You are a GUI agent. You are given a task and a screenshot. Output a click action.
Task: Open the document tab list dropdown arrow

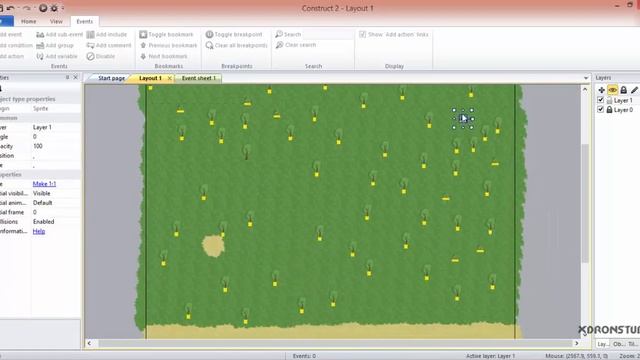point(586,78)
